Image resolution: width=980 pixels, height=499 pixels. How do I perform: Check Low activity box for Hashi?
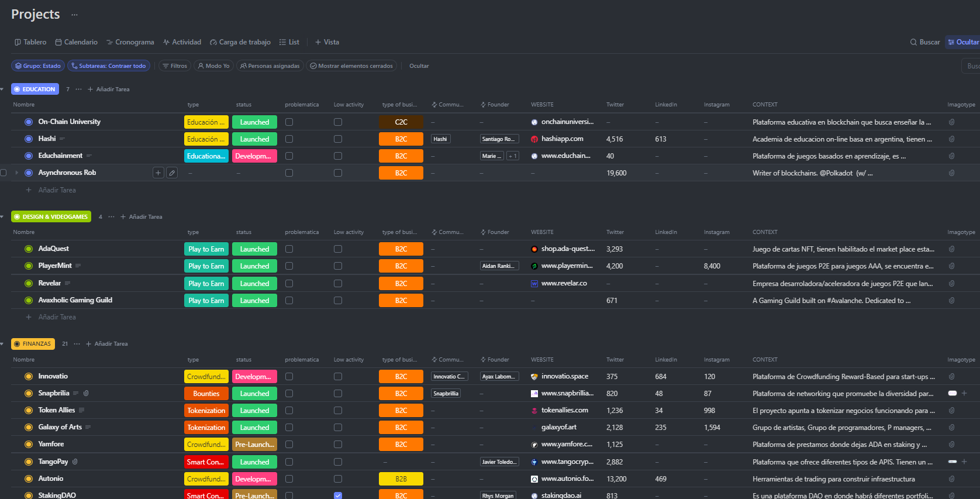(338, 139)
